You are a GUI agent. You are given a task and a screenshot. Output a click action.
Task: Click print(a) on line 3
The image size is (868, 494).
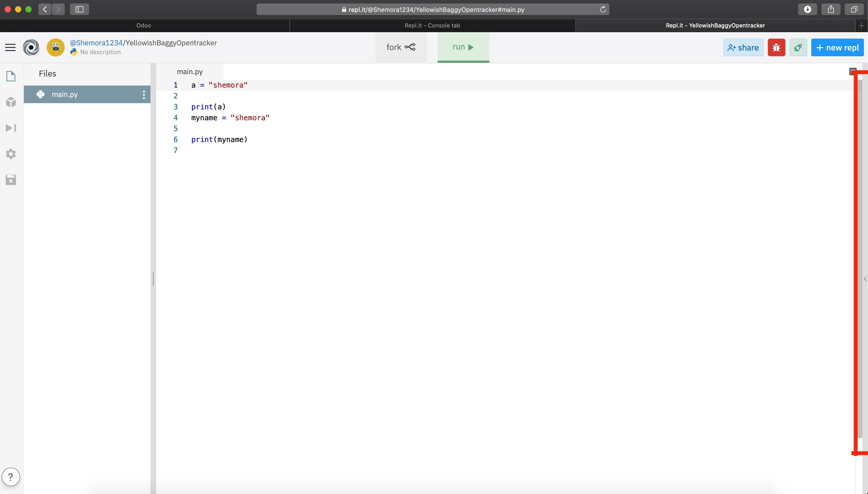click(208, 107)
